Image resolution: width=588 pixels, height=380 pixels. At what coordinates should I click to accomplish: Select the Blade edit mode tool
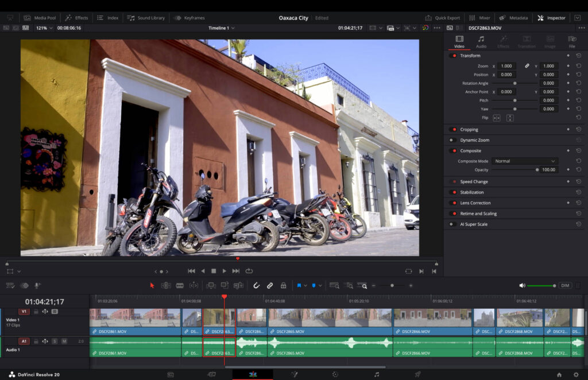(x=180, y=285)
